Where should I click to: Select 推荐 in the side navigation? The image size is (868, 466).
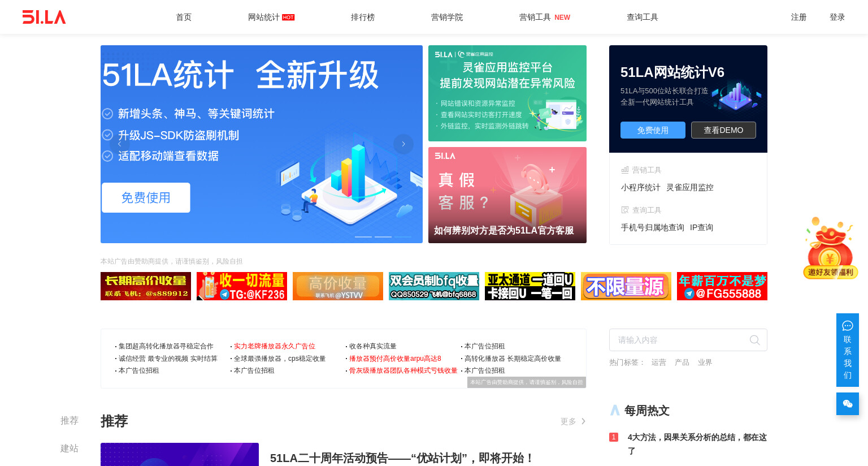pyautogui.click(x=70, y=421)
